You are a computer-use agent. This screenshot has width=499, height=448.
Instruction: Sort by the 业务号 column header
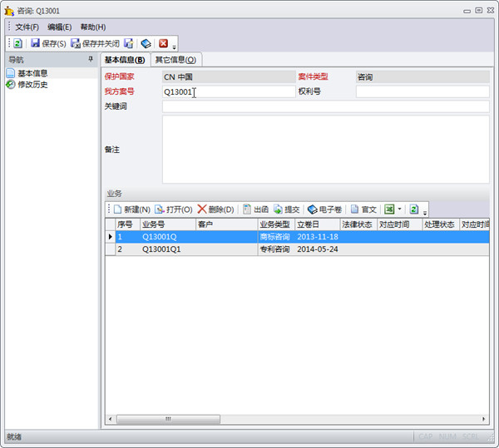coord(168,224)
